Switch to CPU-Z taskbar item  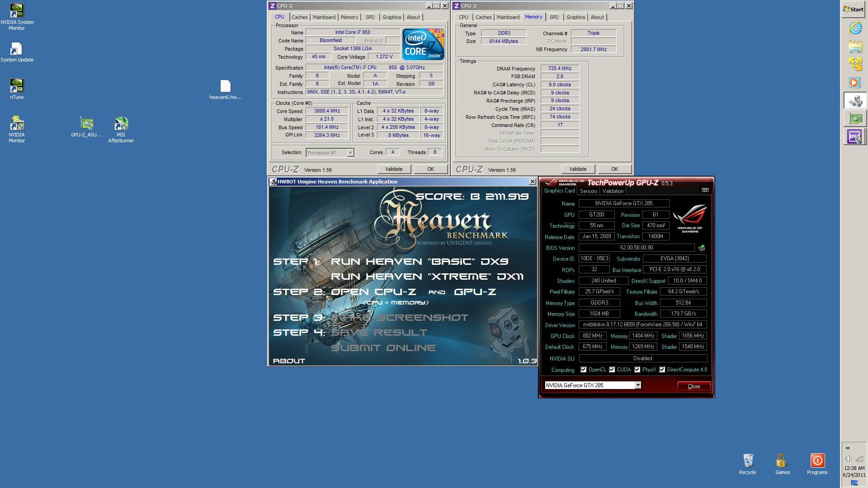[854, 136]
